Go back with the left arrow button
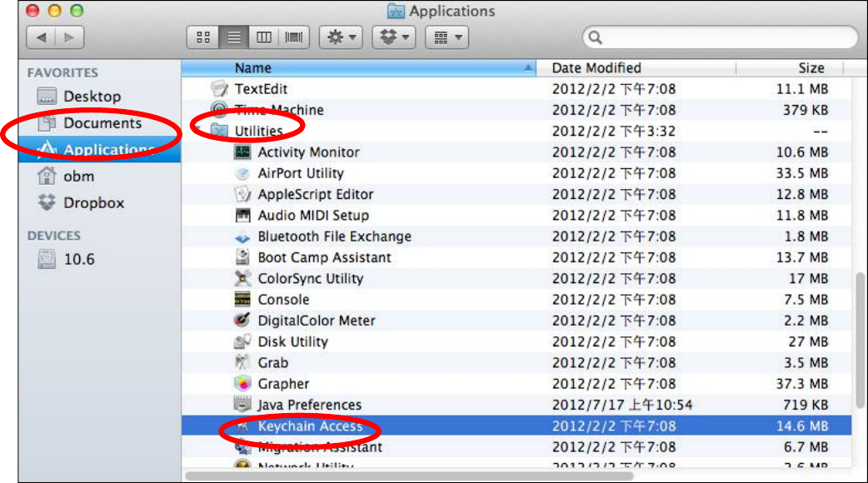 [41, 37]
